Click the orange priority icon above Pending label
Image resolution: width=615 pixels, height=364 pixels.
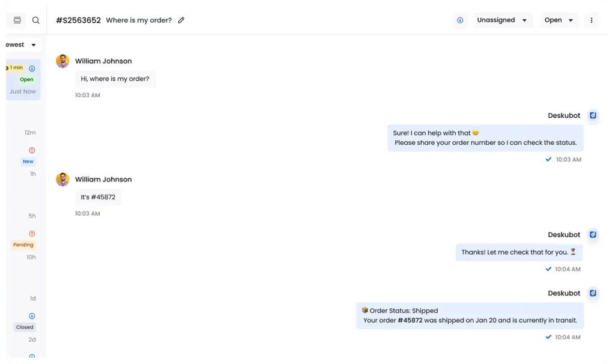point(32,234)
